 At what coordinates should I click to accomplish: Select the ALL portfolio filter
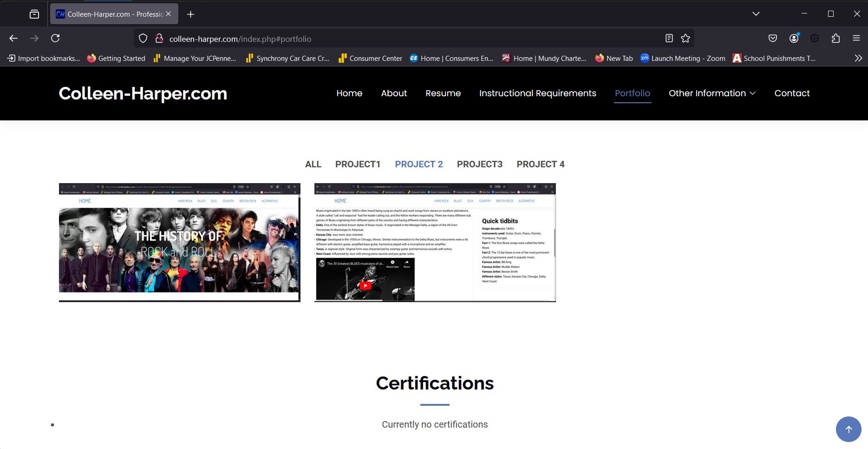tap(313, 165)
